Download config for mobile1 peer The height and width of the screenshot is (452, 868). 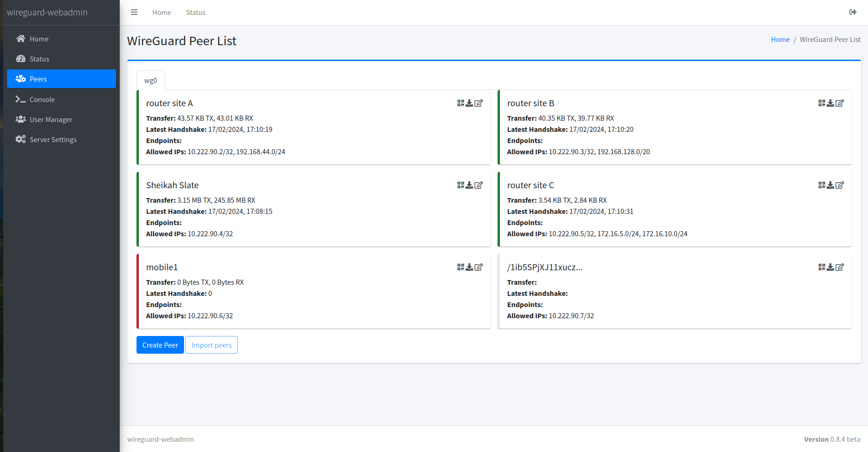pyautogui.click(x=469, y=267)
